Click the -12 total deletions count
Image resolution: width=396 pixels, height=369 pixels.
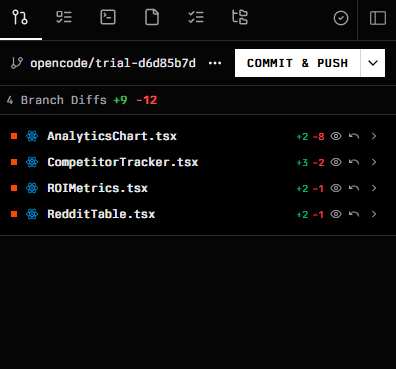pos(147,100)
